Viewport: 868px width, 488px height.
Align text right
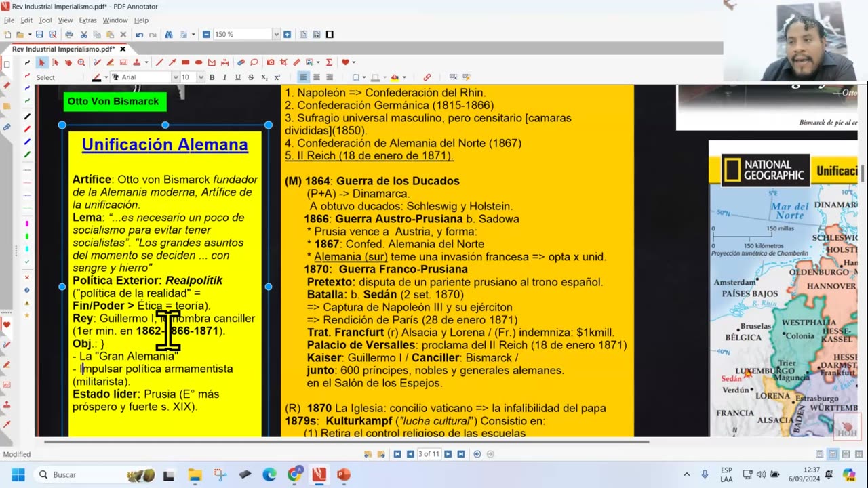click(x=330, y=77)
